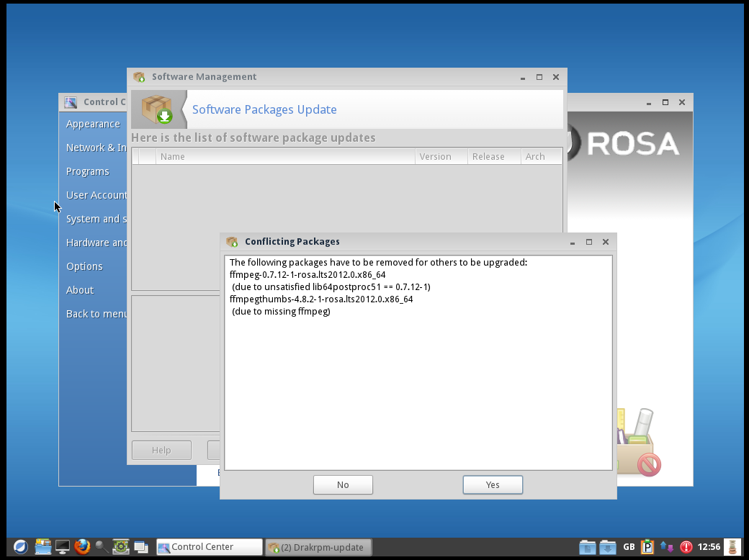
Task: Close the Conflicting Packages dialog
Action: (x=606, y=242)
